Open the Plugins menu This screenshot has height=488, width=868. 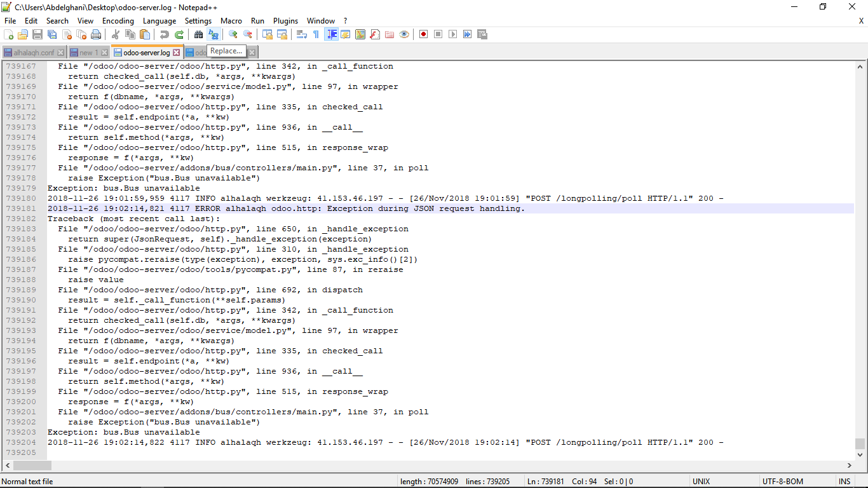[285, 21]
